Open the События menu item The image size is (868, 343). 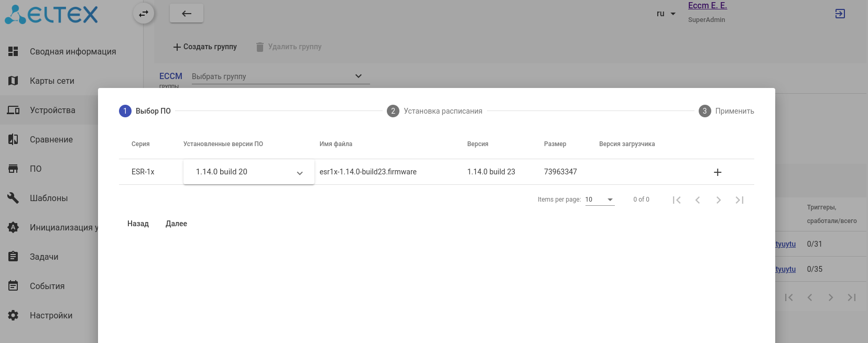(x=47, y=286)
